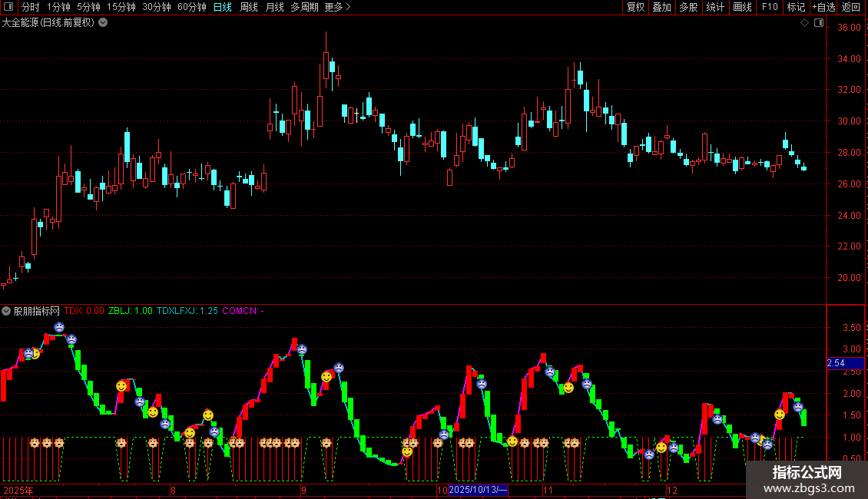
Task: Click month 12 on time axis
Action: point(672,490)
